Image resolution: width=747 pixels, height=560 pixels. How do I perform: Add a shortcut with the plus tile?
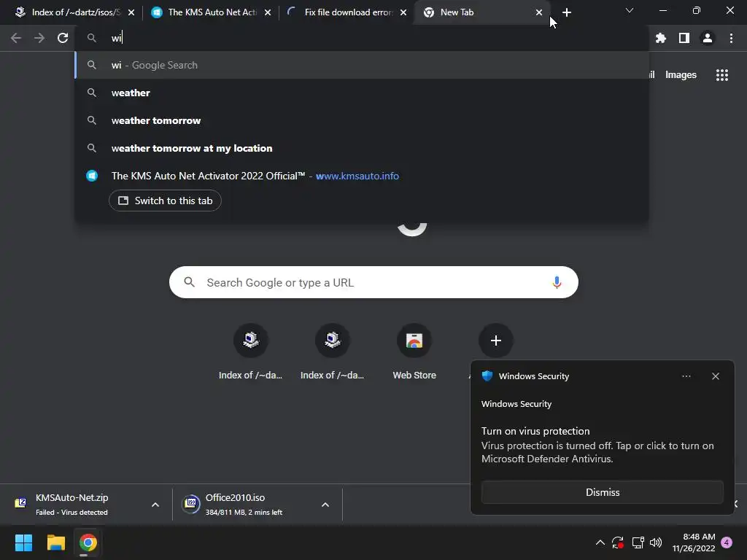[x=495, y=341]
